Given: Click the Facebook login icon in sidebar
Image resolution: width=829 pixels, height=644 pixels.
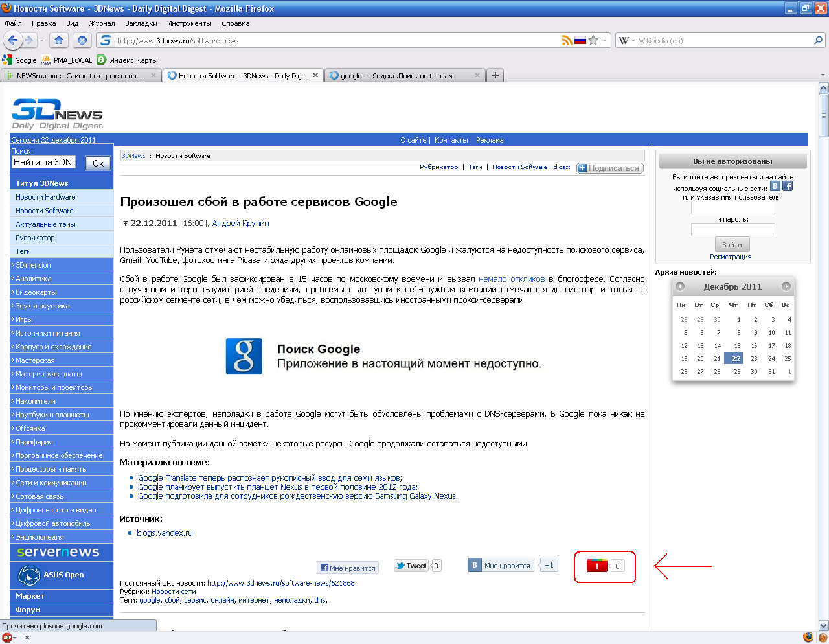Looking at the screenshot, I should 788,186.
